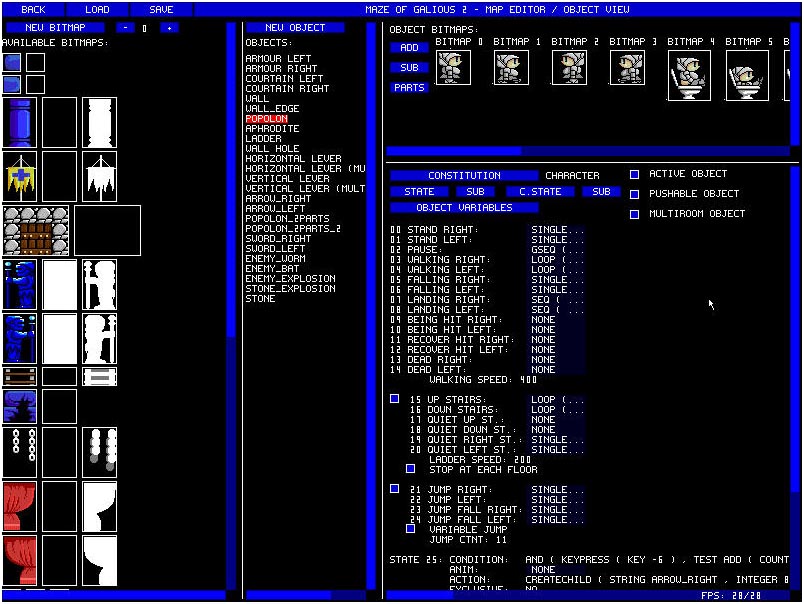The width and height of the screenshot is (804, 604).
Task: Open object Bitmap 5 sprite
Action: coord(748,75)
